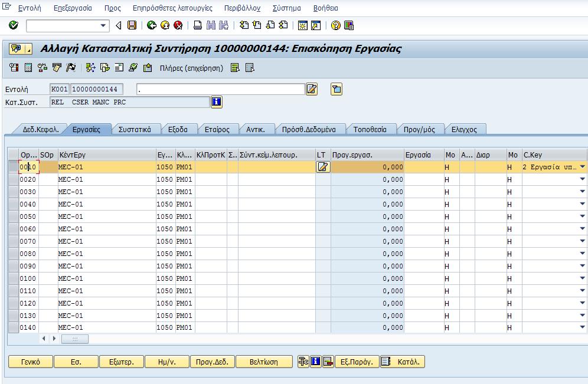Click the red Cancel icon

pos(178,25)
